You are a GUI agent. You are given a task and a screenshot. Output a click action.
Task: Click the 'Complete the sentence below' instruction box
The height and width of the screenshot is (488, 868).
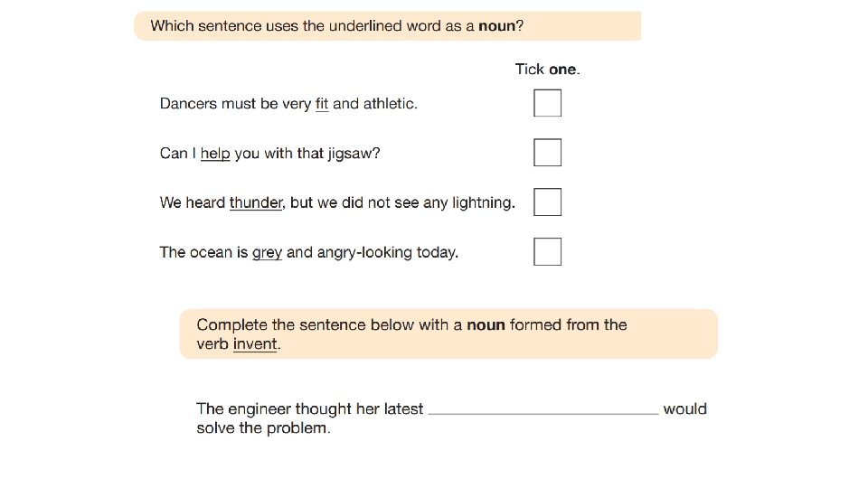tap(448, 333)
